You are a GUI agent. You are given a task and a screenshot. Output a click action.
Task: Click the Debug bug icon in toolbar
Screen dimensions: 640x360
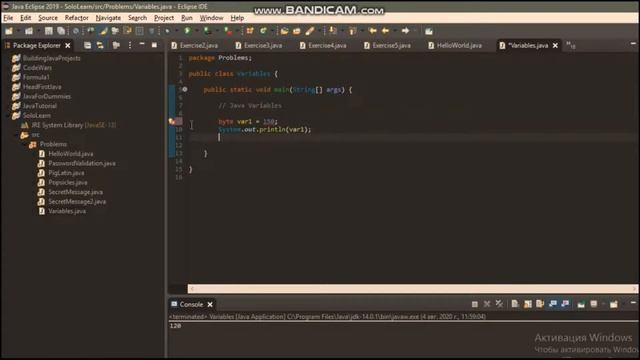click(x=167, y=31)
